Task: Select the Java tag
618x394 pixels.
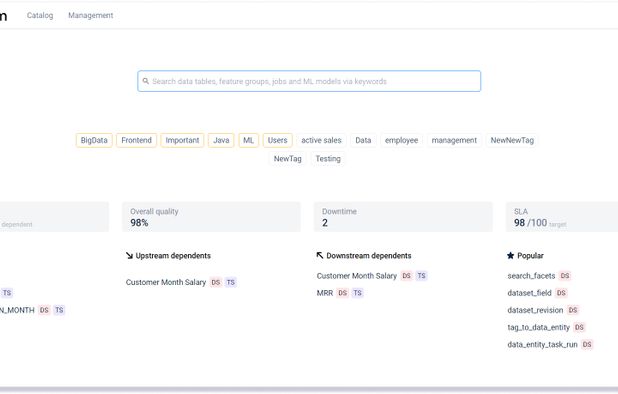Action: click(x=221, y=140)
